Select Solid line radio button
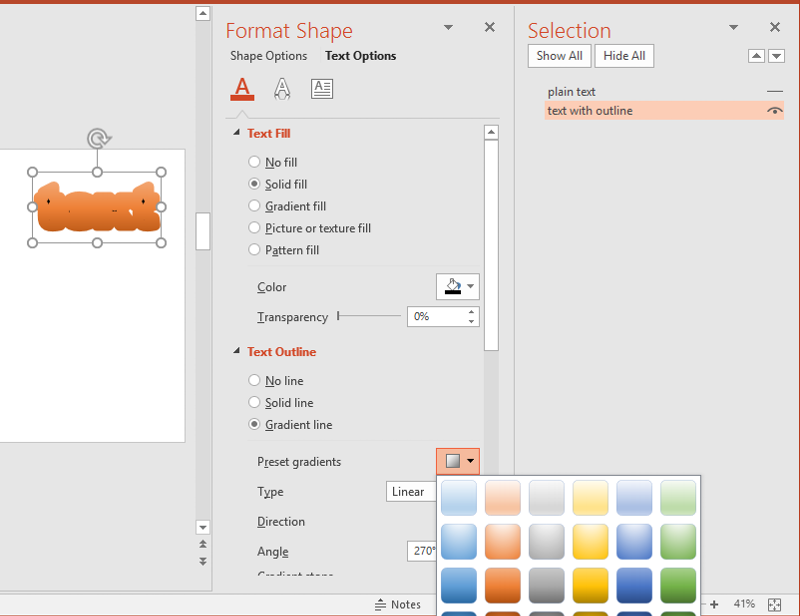Image resolution: width=800 pixels, height=616 pixels. 254,402
